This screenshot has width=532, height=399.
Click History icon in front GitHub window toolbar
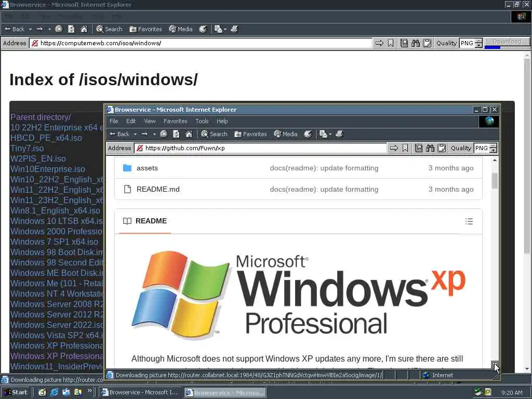point(308,134)
